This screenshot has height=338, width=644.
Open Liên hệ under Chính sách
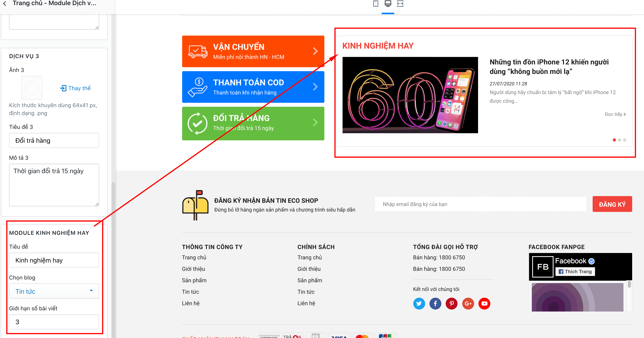pos(306,303)
